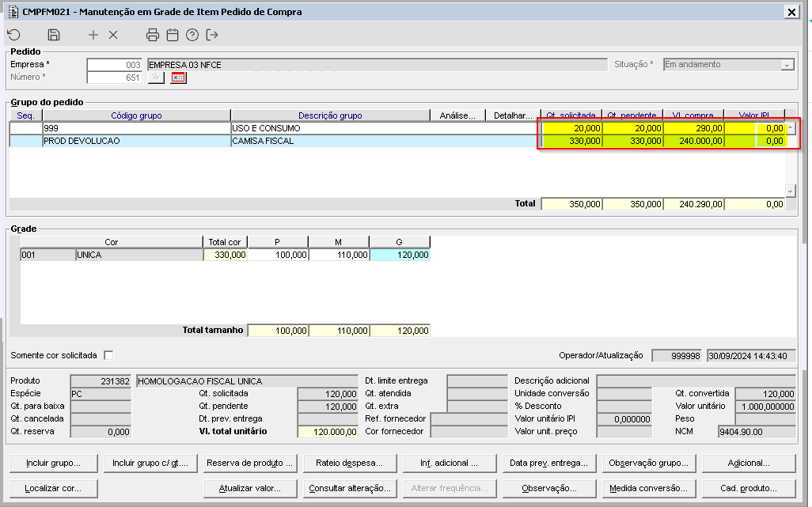Viewport: 812px width, 507px height.
Task: Click the refresh/undo toolbar icon
Action: pyautogui.click(x=13, y=35)
